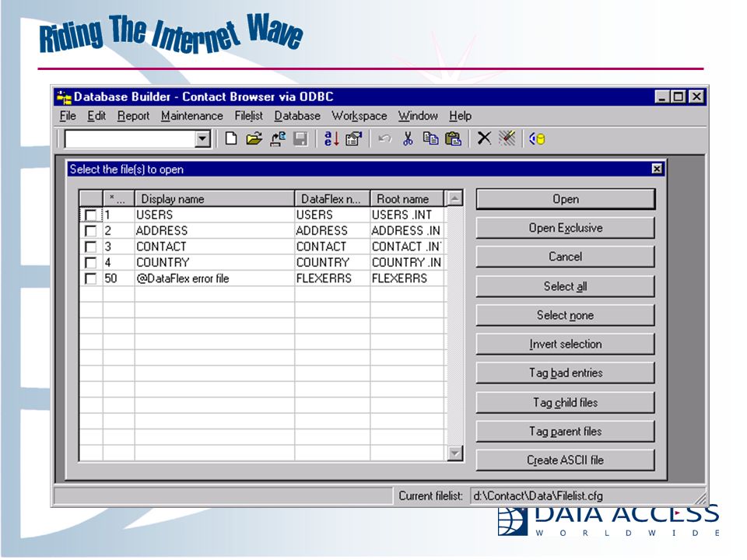Click the properties toolbar icon
This screenshot has width=747, height=560.
click(353, 139)
